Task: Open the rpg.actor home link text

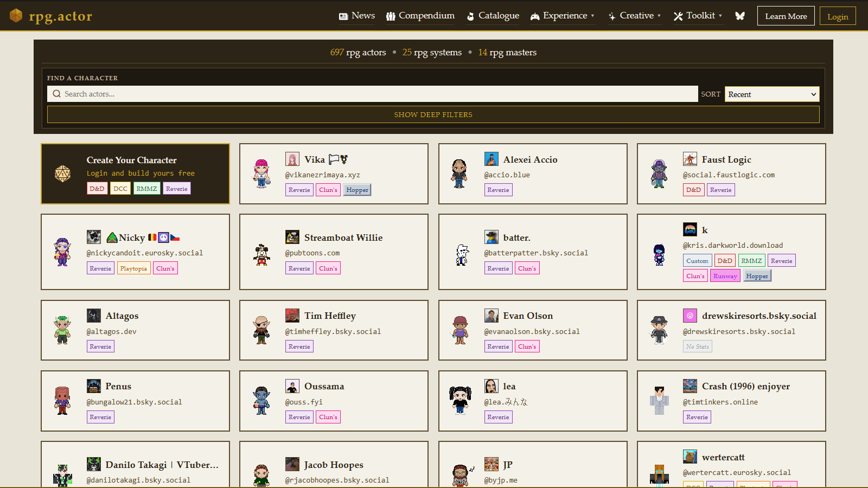Action: click(x=60, y=16)
